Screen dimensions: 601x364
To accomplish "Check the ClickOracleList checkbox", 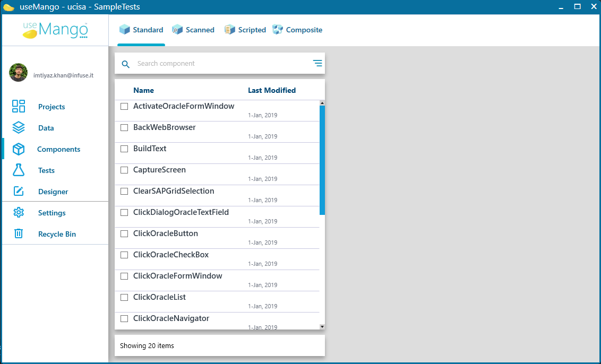I will point(124,297).
